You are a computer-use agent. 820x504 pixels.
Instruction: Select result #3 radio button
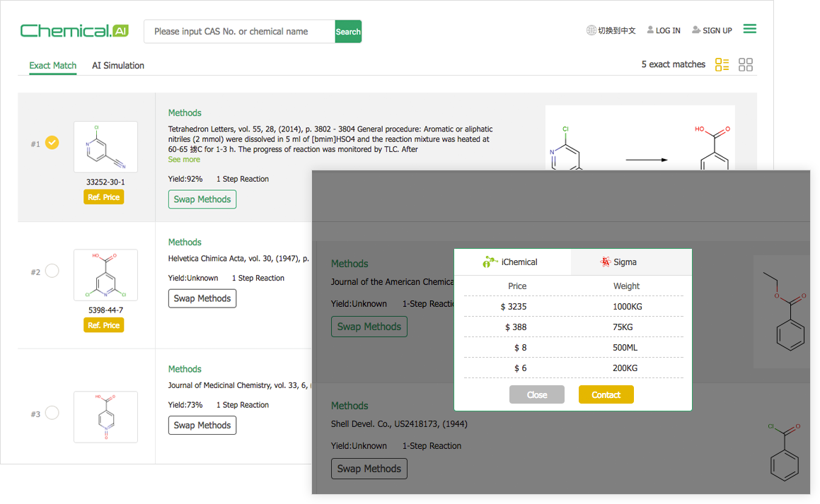click(52, 413)
